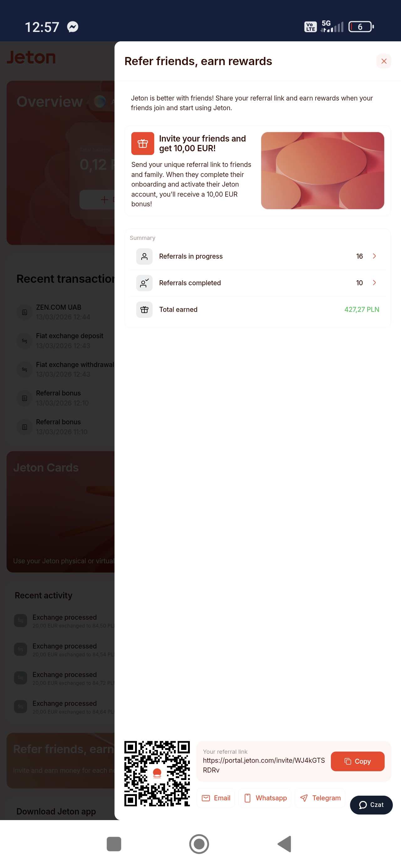Tap the referral QR code
The width and height of the screenshot is (401, 868).
click(157, 773)
